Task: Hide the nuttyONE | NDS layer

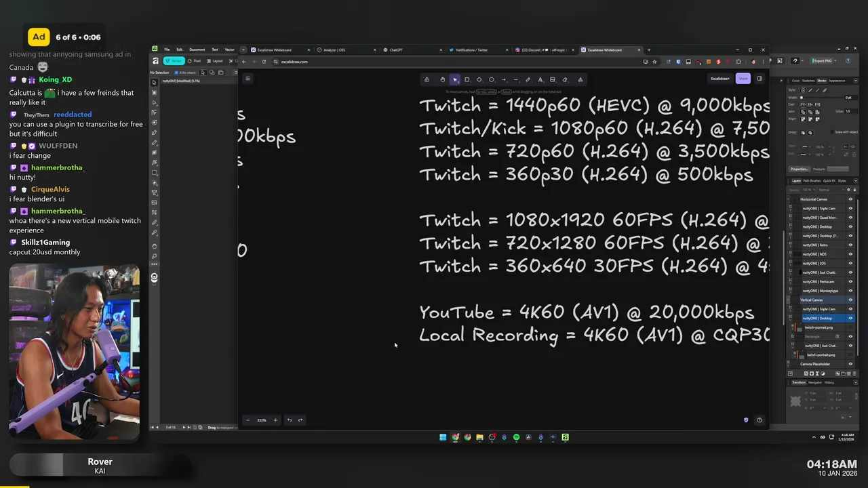Action: [850, 254]
